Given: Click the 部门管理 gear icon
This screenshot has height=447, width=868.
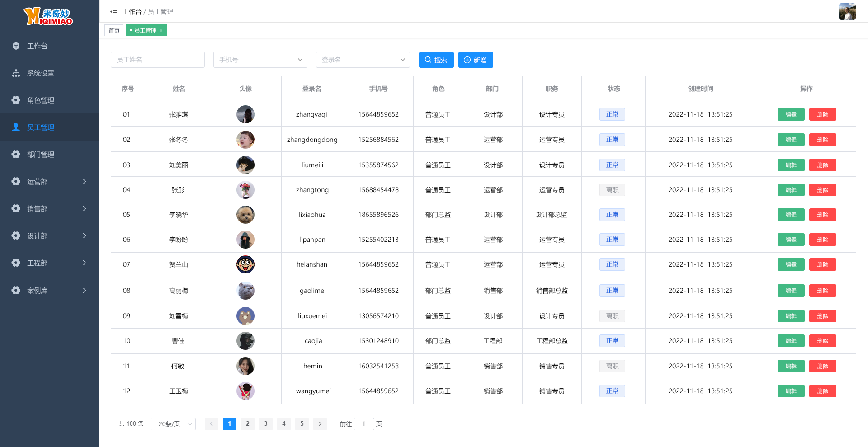Looking at the screenshot, I should coord(16,154).
